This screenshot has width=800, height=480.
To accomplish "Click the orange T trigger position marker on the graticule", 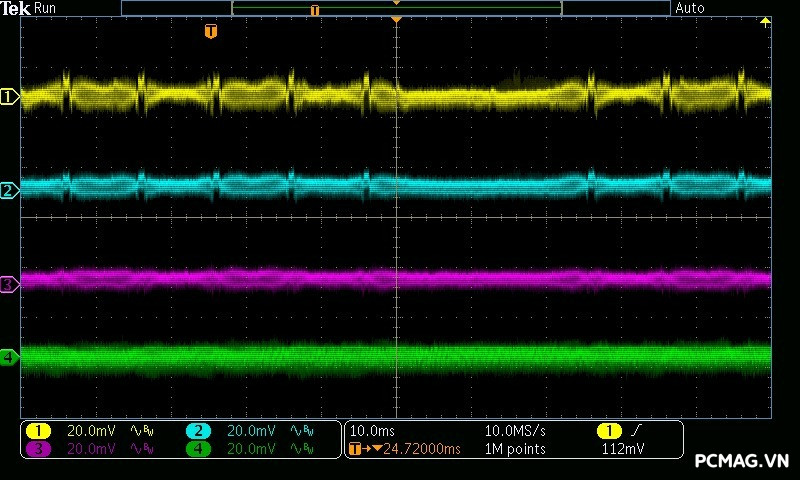I will [210, 32].
